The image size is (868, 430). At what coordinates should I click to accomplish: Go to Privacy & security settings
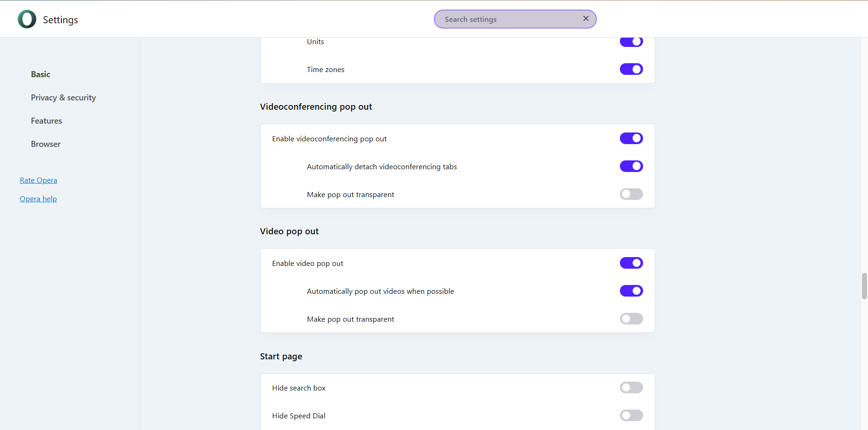click(x=63, y=98)
